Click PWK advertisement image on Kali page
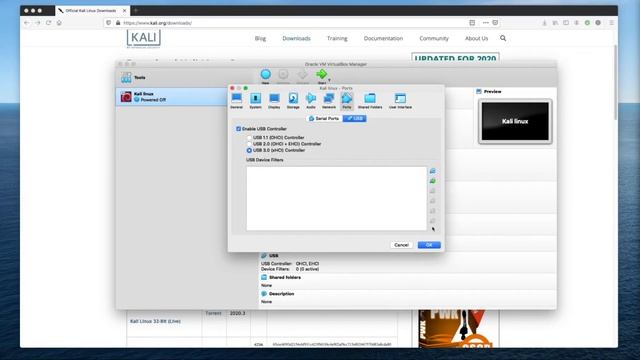640x360 pixels. tap(455, 329)
